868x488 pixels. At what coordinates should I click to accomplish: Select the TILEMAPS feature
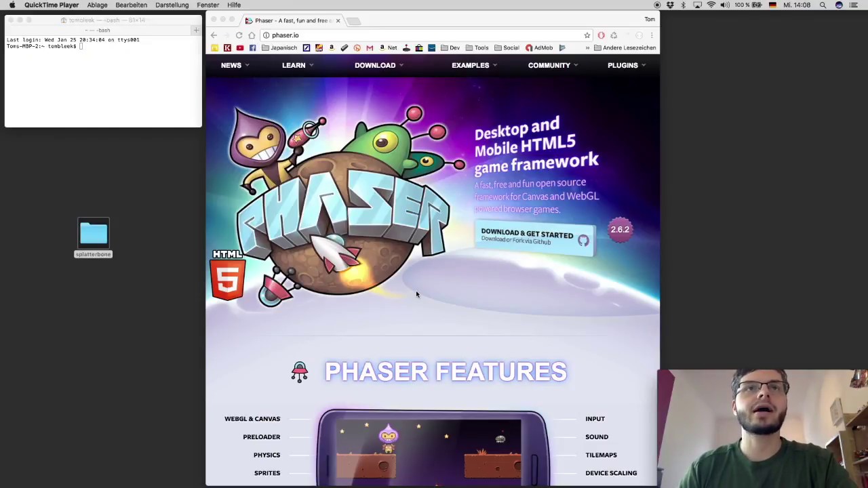(601, 455)
